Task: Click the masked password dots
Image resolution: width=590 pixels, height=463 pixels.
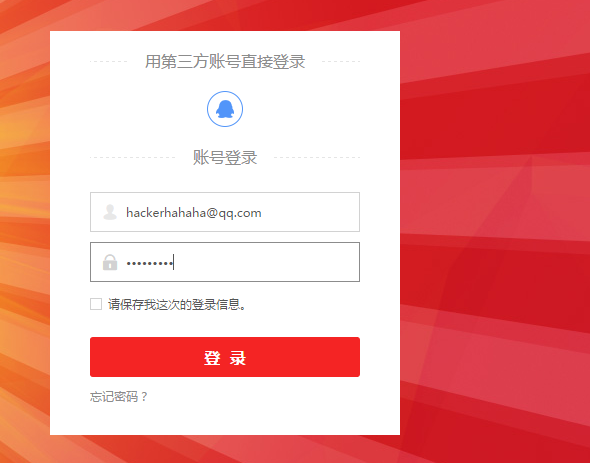Action: (149, 263)
